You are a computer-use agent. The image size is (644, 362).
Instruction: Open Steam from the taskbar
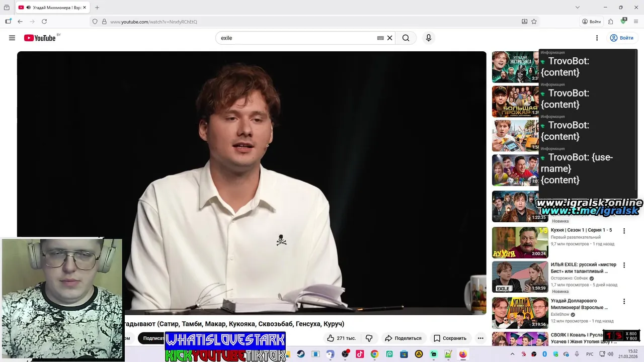(301, 354)
